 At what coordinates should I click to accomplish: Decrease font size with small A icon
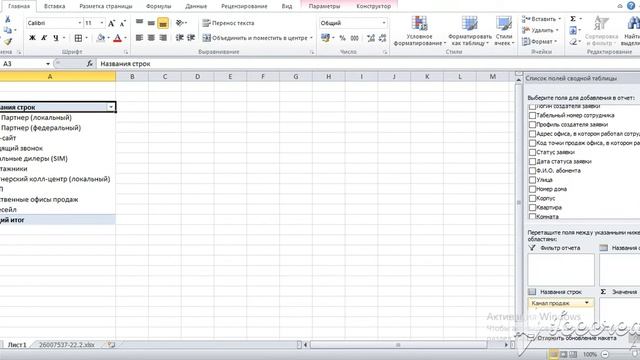pyautogui.click(x=122, y=23)
